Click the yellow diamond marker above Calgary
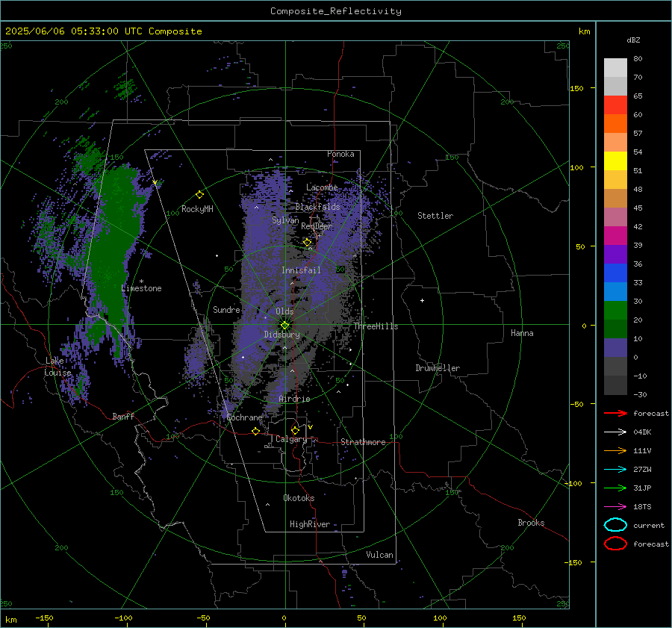672x628 pixels. (295, 430)
